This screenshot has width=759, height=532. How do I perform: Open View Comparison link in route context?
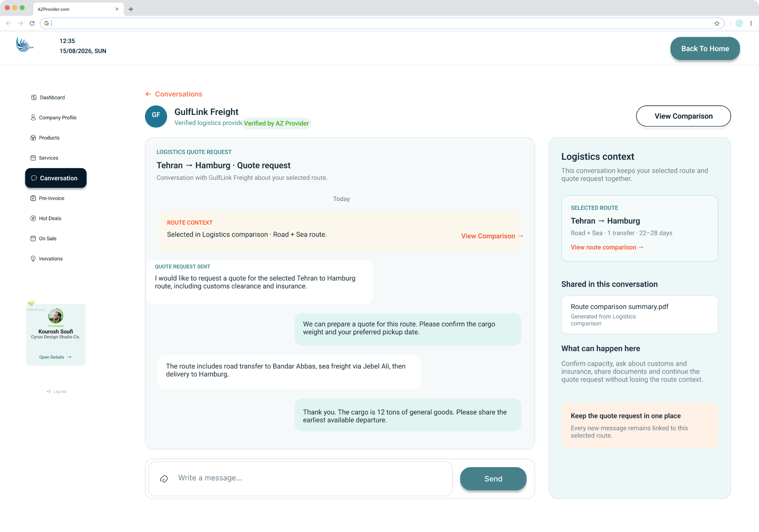492,236
